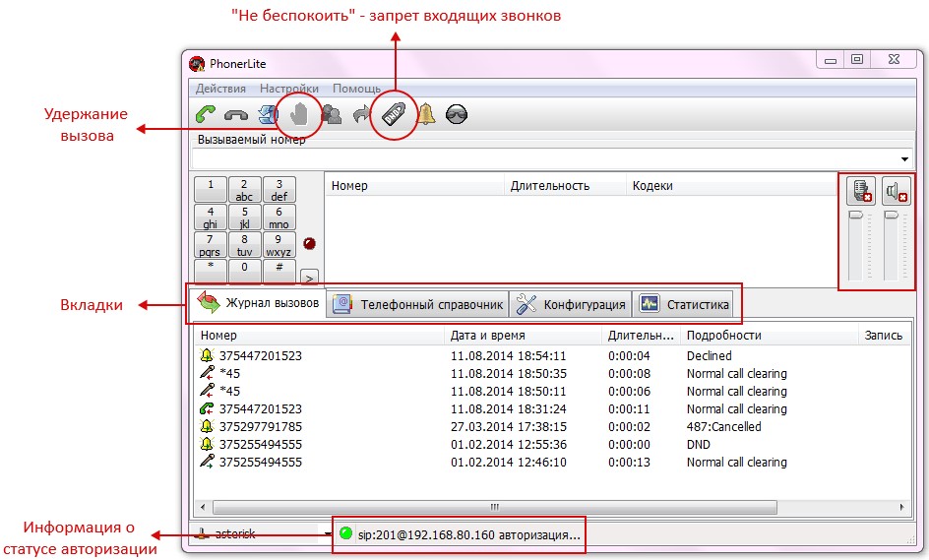Click keypad button 8 tuv
This screenshot has height=560, width=929.
click(x=245, y=245)
